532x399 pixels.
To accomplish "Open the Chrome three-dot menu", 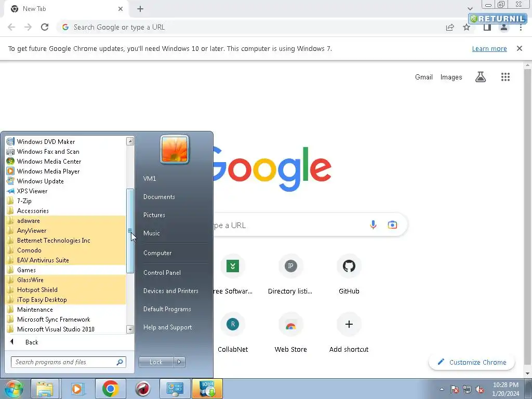I will tap(521, 27).
